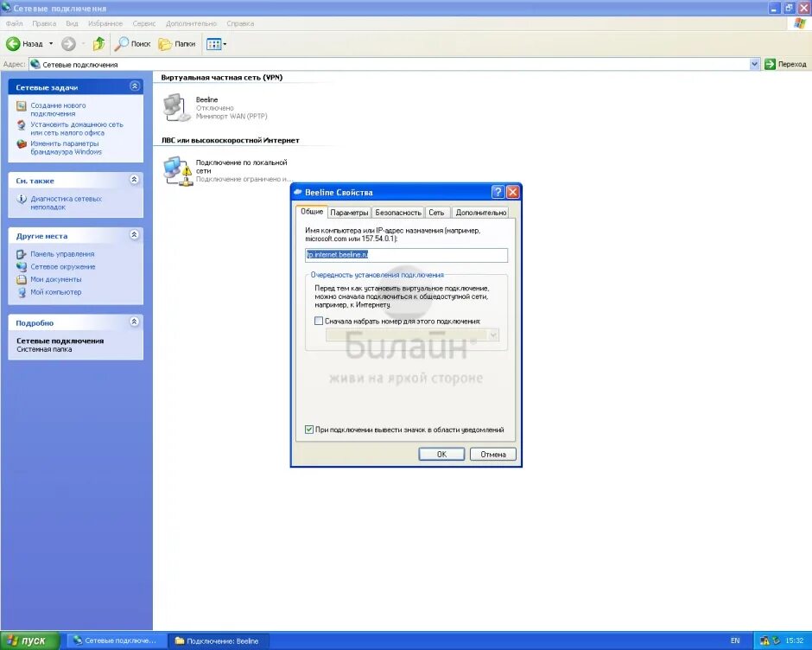Viewport: 812px width, 650px height.
Task: Open Диагностика сетевых неполадок link
Action: (66, 202)
